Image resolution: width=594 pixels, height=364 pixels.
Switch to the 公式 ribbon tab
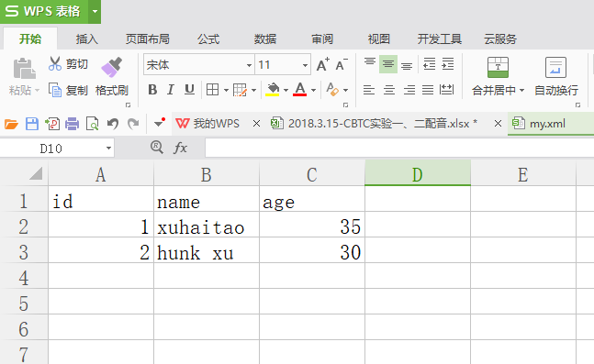(x=208, y=39)
